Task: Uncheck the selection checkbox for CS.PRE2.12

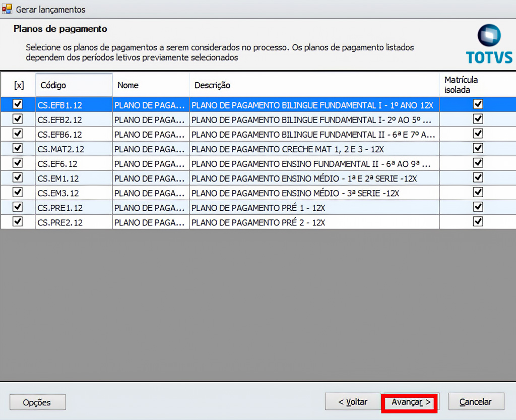Action: (x=18, y=222)
